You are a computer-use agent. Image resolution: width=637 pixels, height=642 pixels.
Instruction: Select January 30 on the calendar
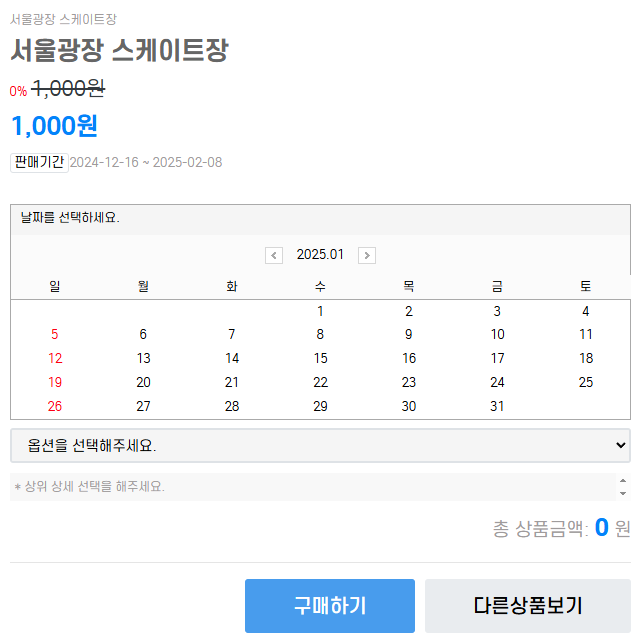(x=409, y=406)
